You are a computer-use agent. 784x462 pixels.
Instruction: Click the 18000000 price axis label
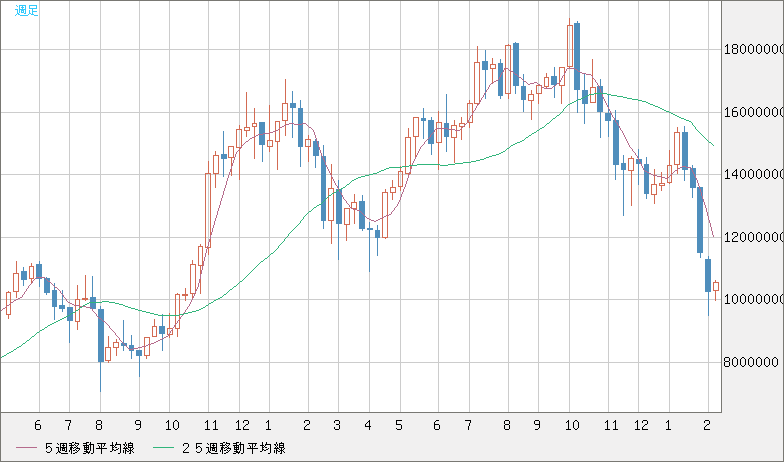(754, 49)
